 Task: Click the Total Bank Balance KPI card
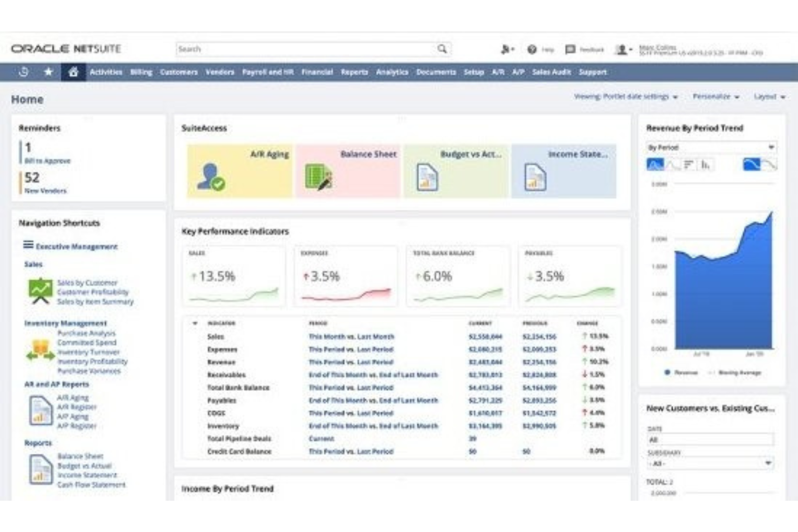point(458,277)
